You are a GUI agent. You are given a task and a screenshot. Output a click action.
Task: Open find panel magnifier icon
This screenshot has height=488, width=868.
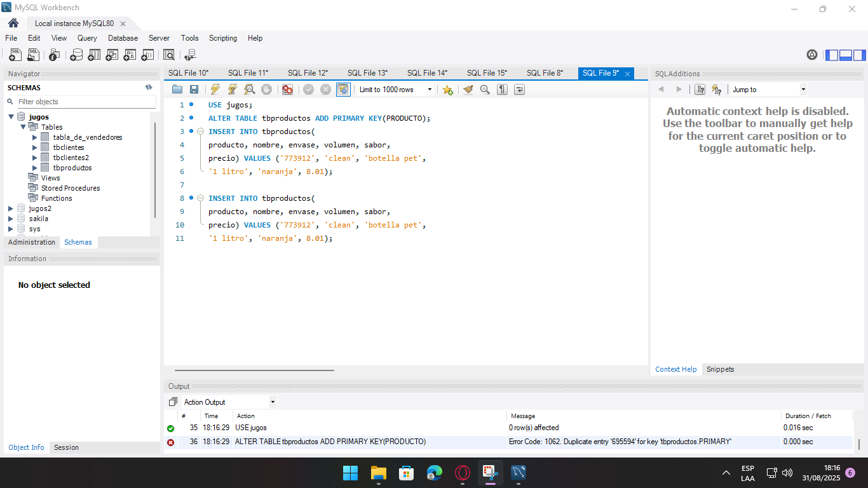pyautogui.click(x=485, y=90)
